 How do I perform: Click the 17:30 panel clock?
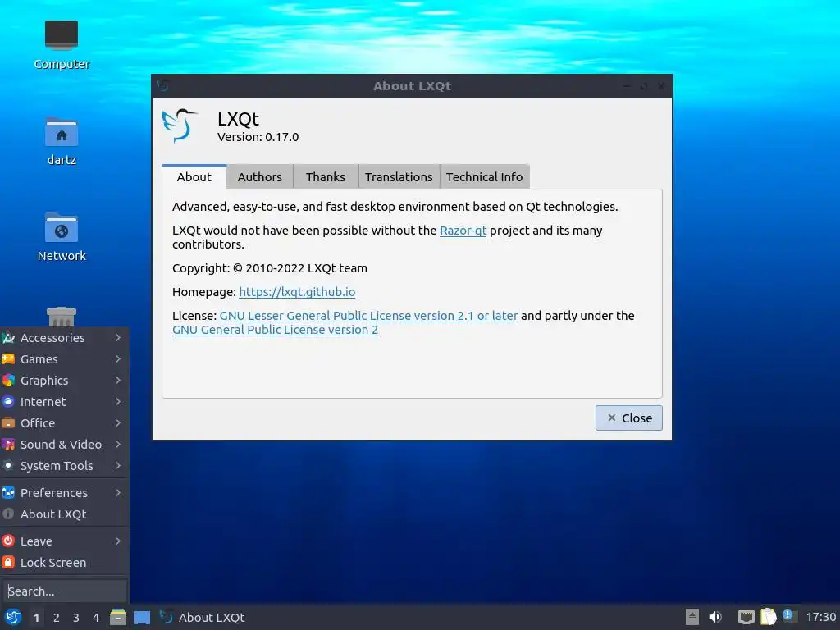point(820,617)
